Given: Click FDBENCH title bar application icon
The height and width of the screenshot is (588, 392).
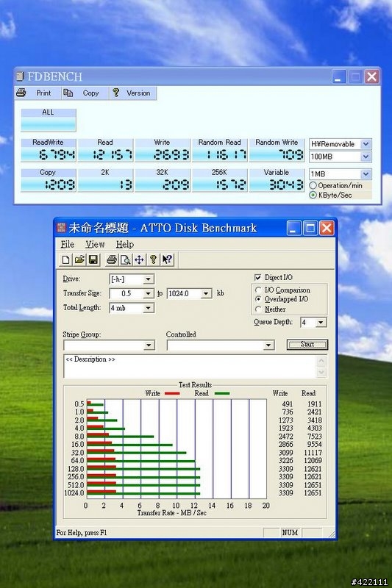Looking at the screenshot, I should (x=21, y=76).
